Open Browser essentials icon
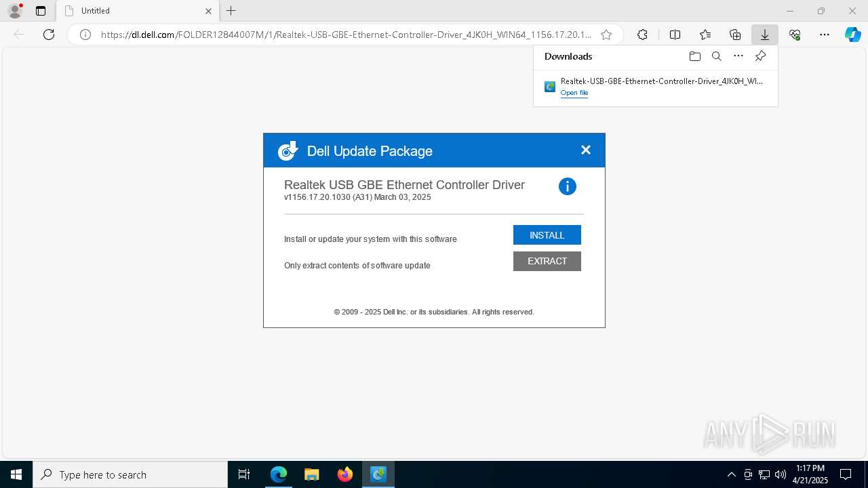The image size is (868, 488). point(795,35)
